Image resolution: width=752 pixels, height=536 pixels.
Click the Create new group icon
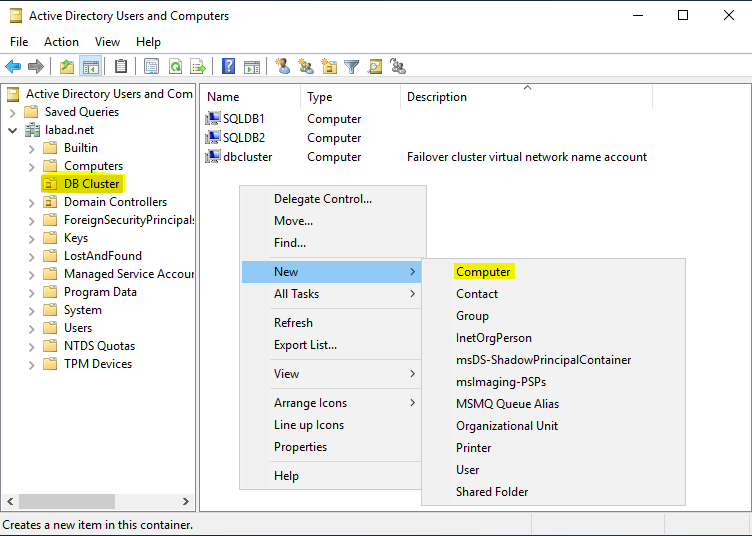click(x=306, y=66)
